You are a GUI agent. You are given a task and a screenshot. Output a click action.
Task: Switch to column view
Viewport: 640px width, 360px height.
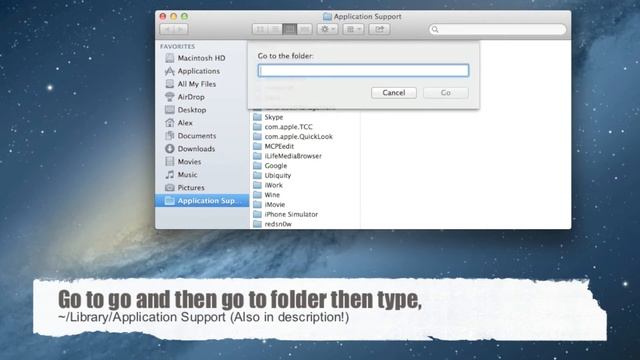coord(289,29)
